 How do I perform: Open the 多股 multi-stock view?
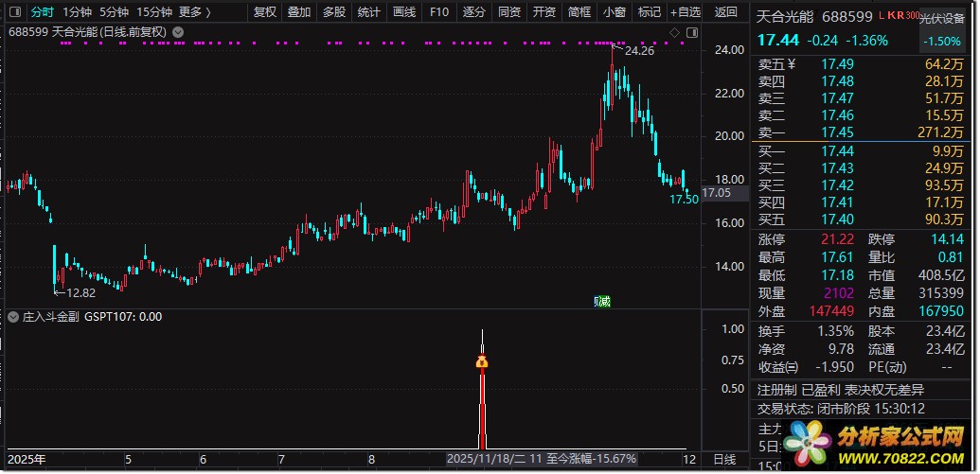[334, 12]
